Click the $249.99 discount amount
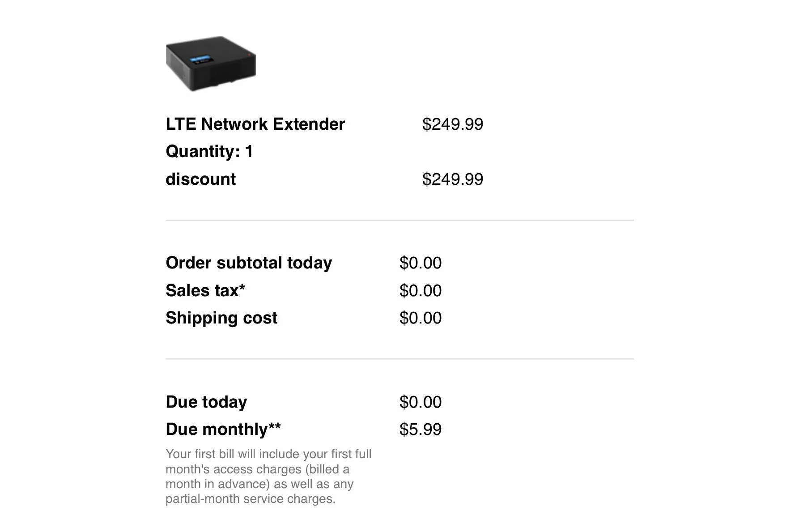The width and height of the screenshot is (799, 532). (x=452, y=179)
